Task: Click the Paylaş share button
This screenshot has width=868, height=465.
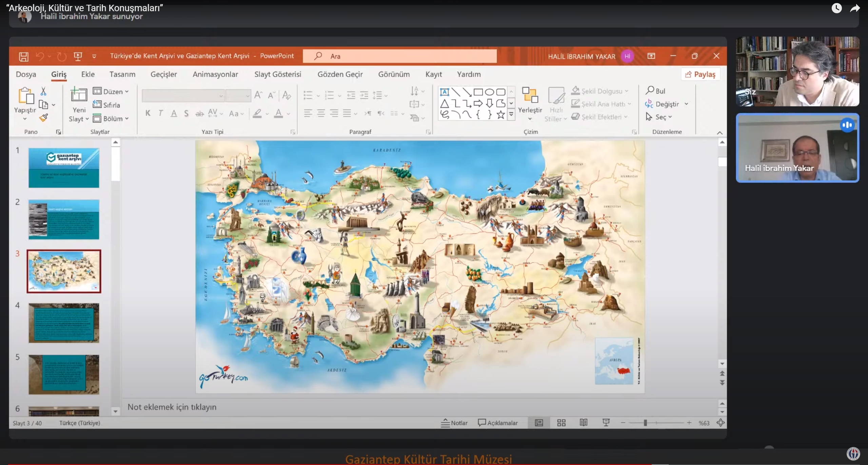Action: tap(700, 74)
